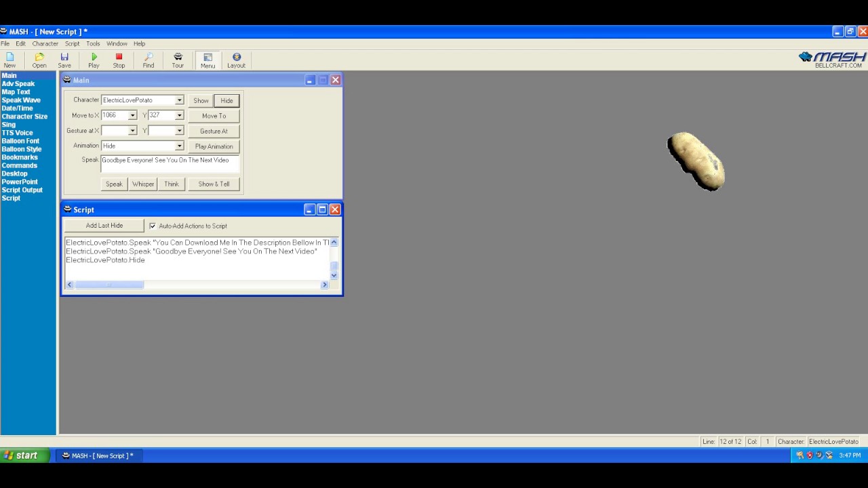Select Commands in the sidebar
Image resolution: width=868 pixels, height=488 pixels.
coord(20,165)
